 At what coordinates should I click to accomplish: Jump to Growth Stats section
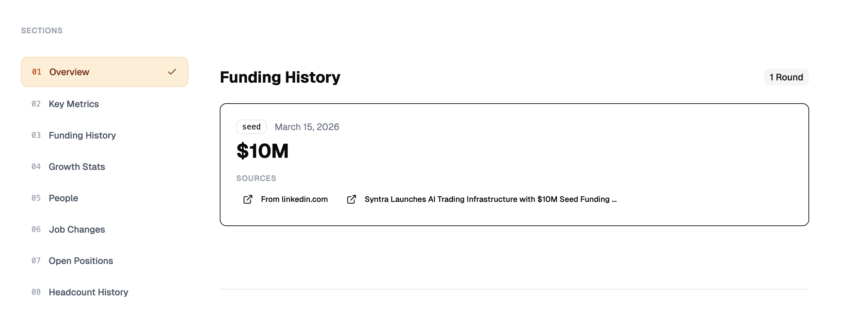[x=77, y=167]
